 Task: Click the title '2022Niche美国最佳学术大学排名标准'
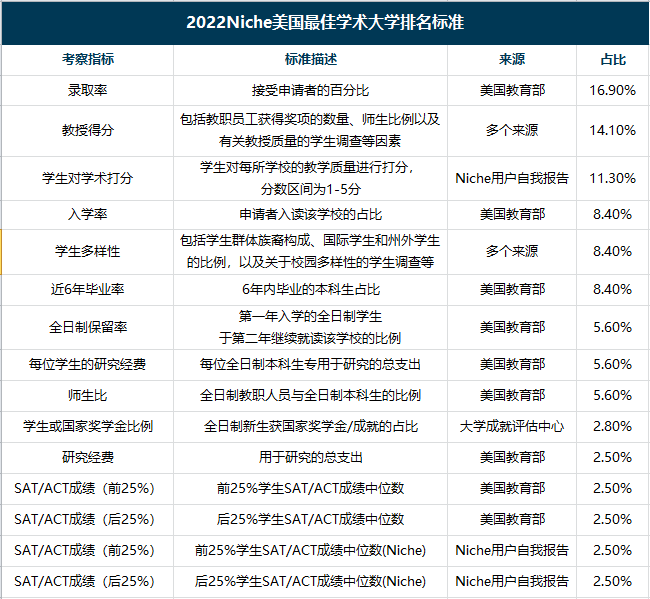point(325,22)
